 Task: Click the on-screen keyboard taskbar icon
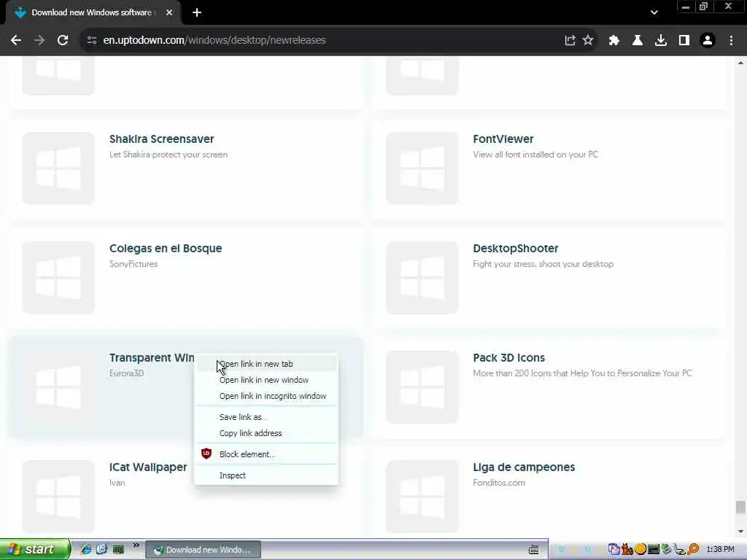(533, 550)
